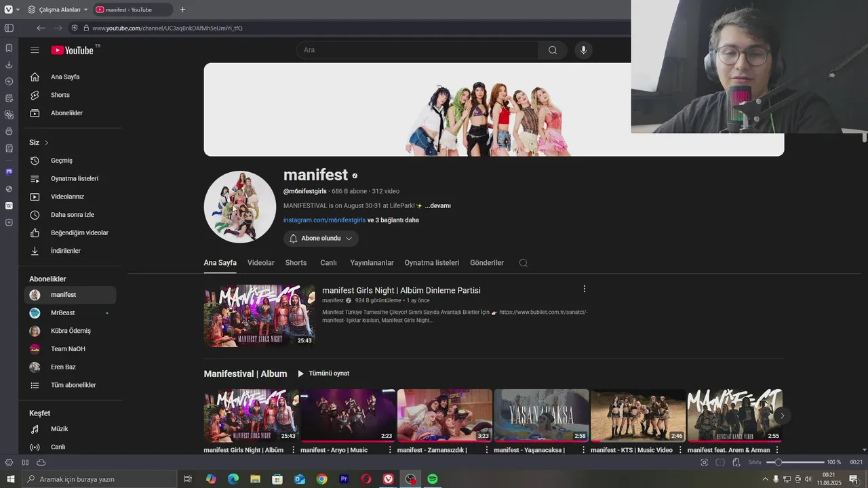Toggle Vivaldi sync cloud status
The height and width of the screenshot is (488, 868).
tap(41, 462)
